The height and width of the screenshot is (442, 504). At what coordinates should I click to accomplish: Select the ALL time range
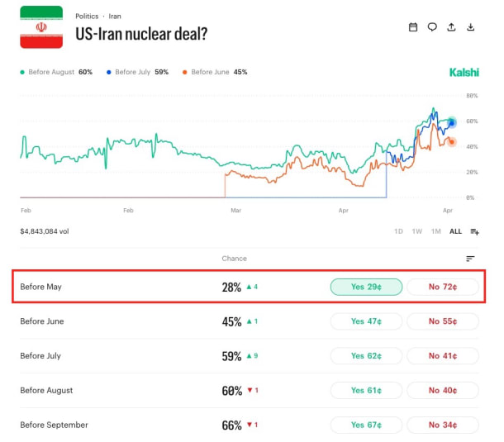tap(455, 231)
